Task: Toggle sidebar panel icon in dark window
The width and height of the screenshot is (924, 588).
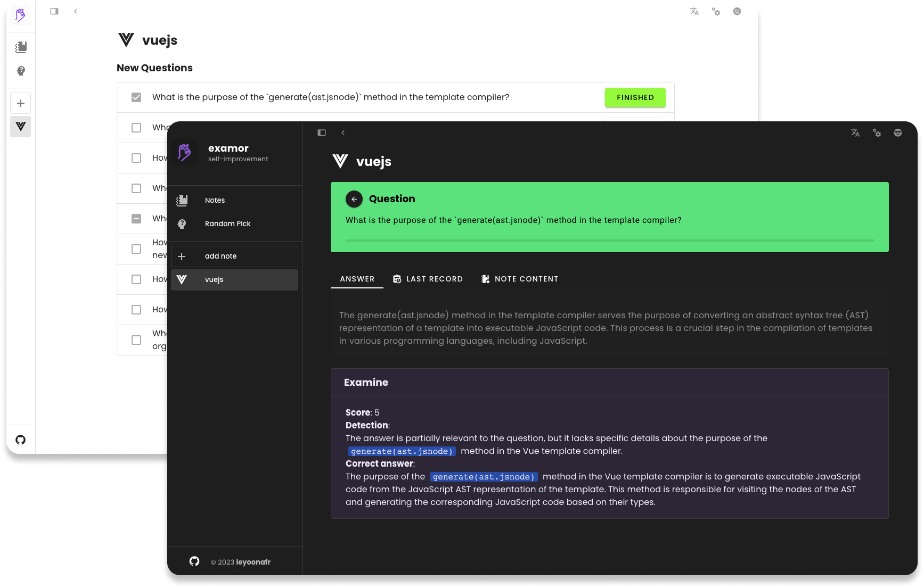Action: click(322, 133)
